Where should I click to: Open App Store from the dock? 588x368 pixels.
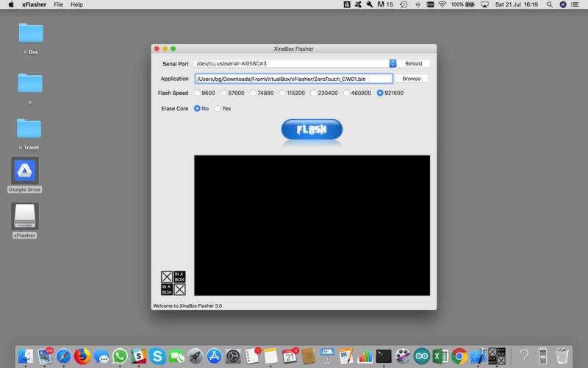pos(214,356)
